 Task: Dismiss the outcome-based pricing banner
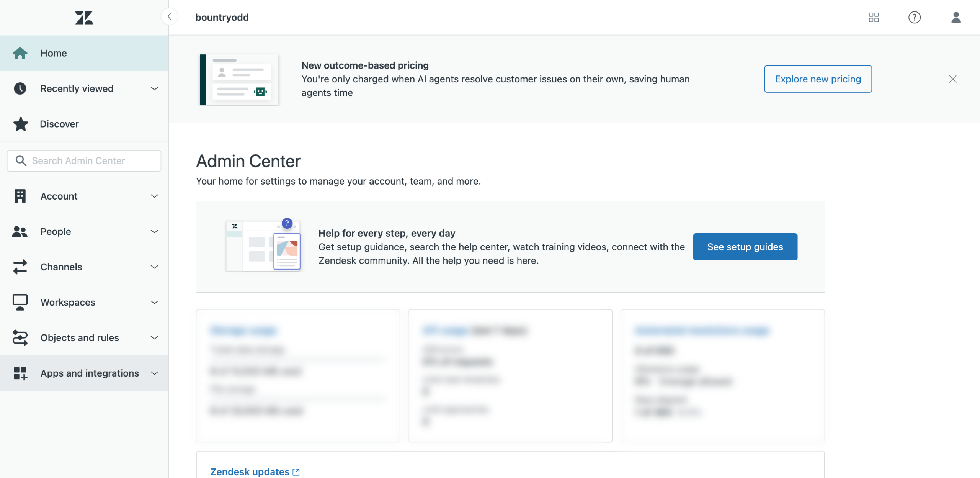[952, 79]
